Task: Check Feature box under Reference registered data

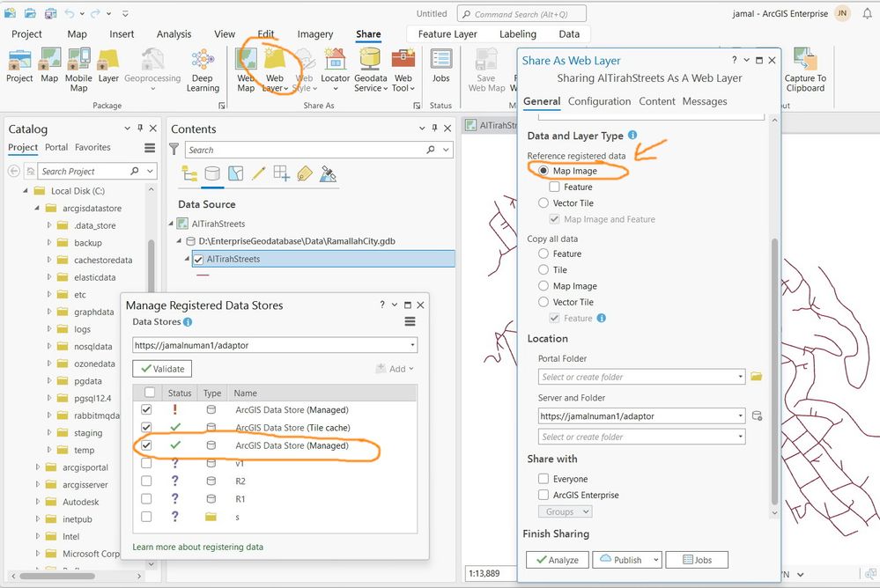Action: (x=554, y=187)
